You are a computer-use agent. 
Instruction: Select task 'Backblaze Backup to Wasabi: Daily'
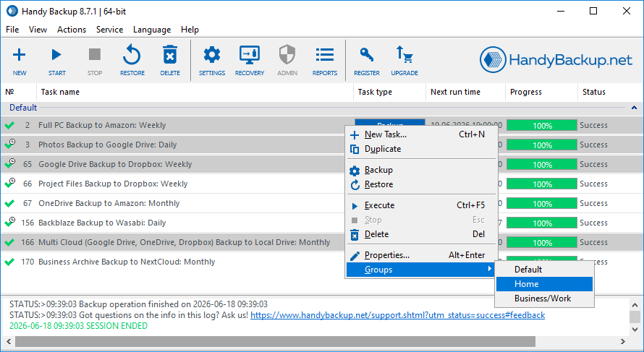(102, 223)
